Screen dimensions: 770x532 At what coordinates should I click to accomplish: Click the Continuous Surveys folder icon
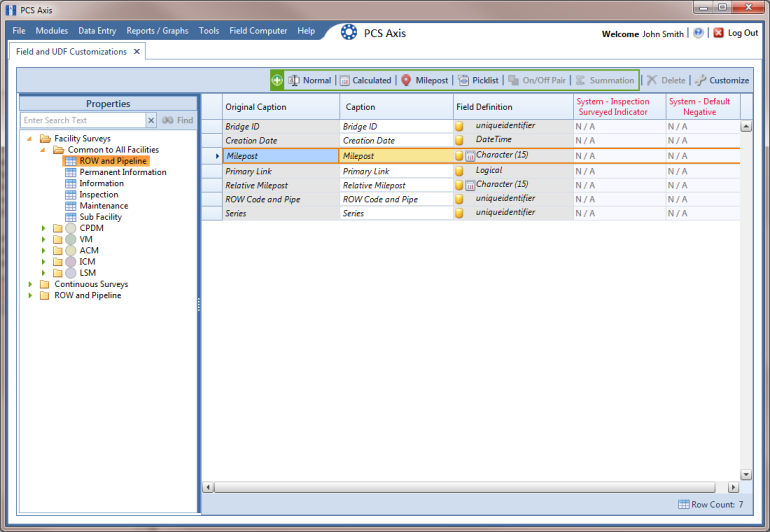pyautogui.click(x=45, y=284)
